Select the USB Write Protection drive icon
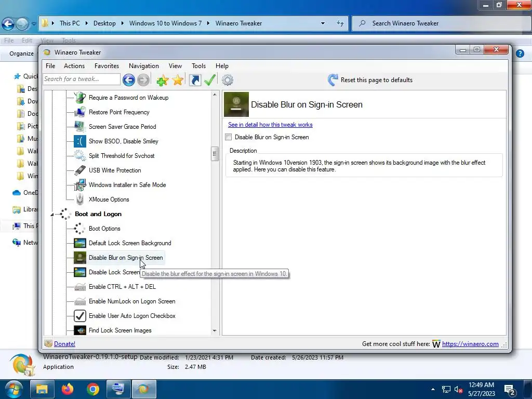This screenshot has width=532, height=399. tap(80, 170)
